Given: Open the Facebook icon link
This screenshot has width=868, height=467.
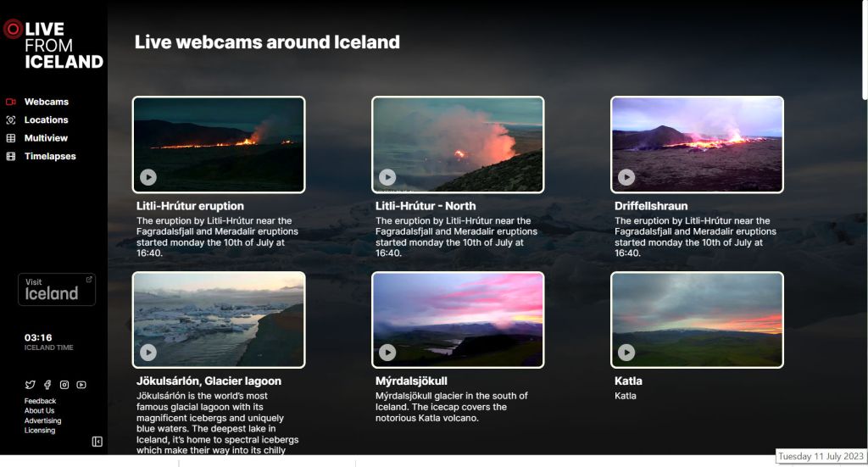Looking at the screenshot, I should (x=47, y=385).
